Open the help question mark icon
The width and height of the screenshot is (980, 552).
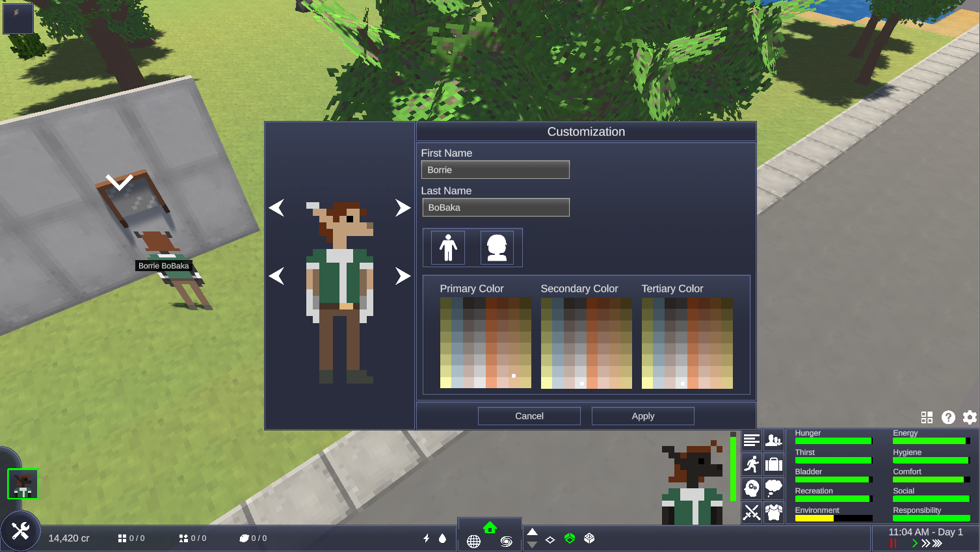pyautogui.click(x=948, y=417)
